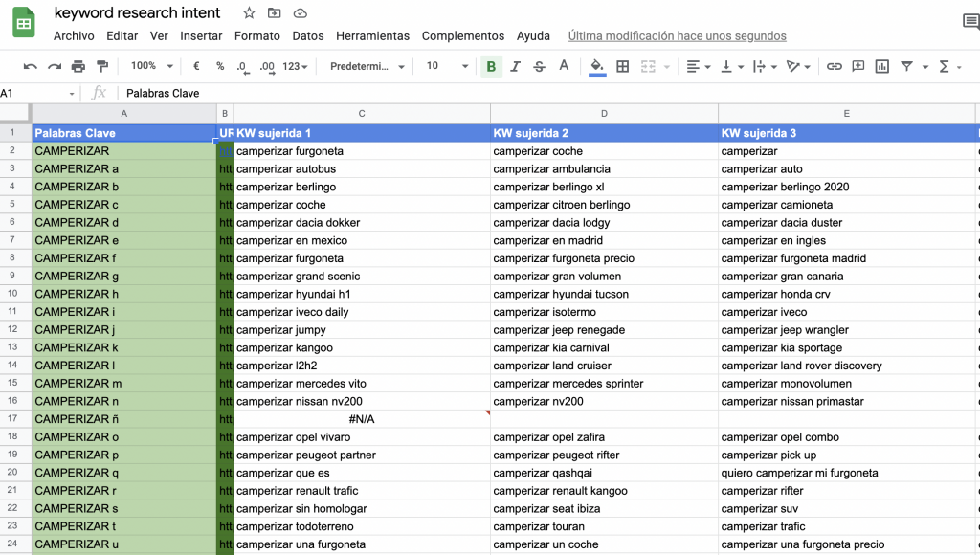Insert chart icon in toolbar
The height and width of the screenshot is (555, 980).
tap(881, 66)
